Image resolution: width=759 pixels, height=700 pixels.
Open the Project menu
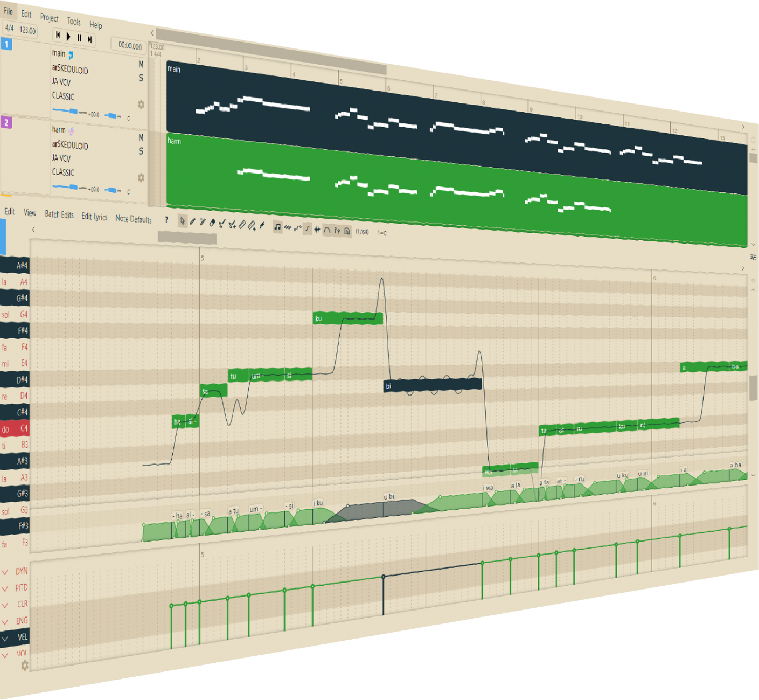pos(49,17)
